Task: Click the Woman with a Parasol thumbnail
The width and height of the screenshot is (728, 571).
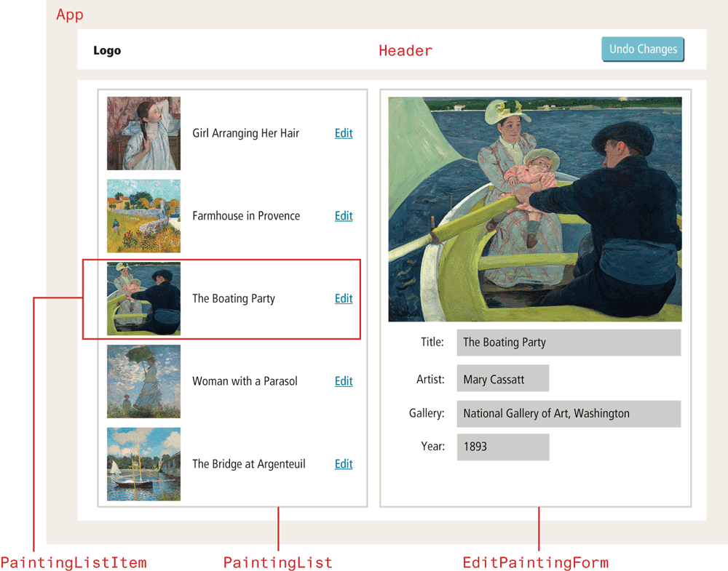Action: (x=143, y=381)
